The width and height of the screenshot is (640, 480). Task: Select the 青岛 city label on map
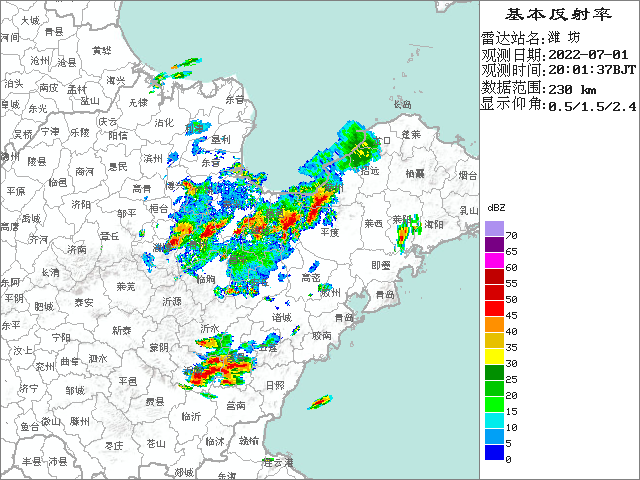click(x=384, y=294)
